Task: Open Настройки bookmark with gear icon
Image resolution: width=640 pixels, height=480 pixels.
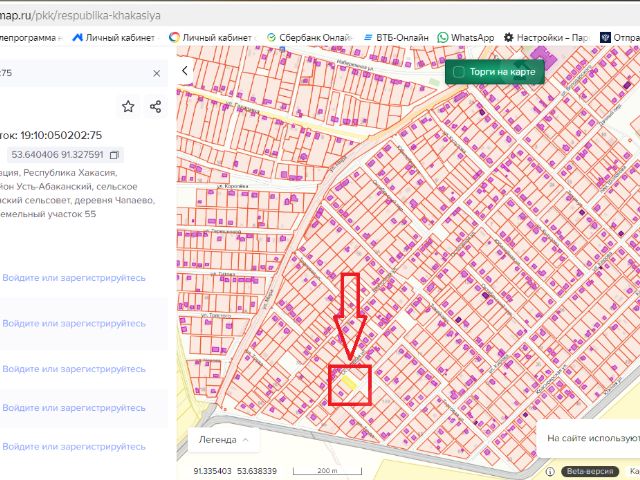Action: 547,38
